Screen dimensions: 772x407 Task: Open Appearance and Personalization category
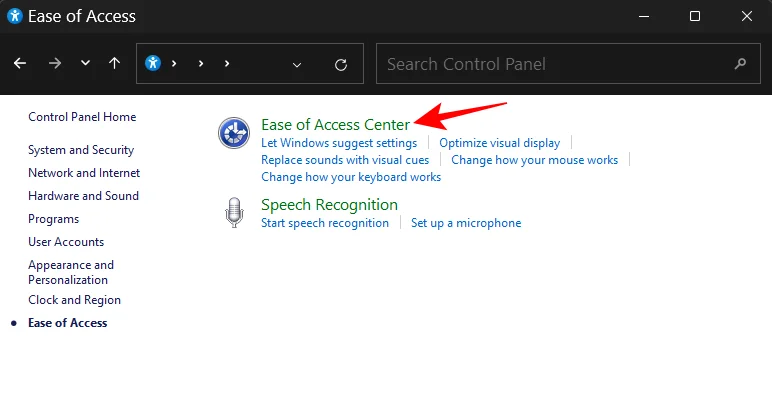tap(71, 272)
